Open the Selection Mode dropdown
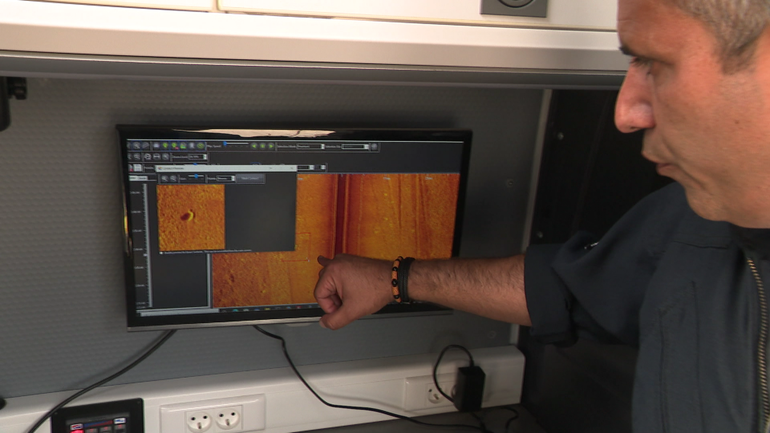The image size is (770, 433). coord(311,147)
